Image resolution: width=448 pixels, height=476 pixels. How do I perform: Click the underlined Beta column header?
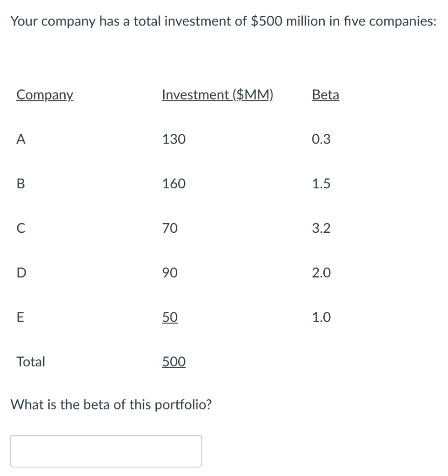pyautogui.click(x=326, y=95)
